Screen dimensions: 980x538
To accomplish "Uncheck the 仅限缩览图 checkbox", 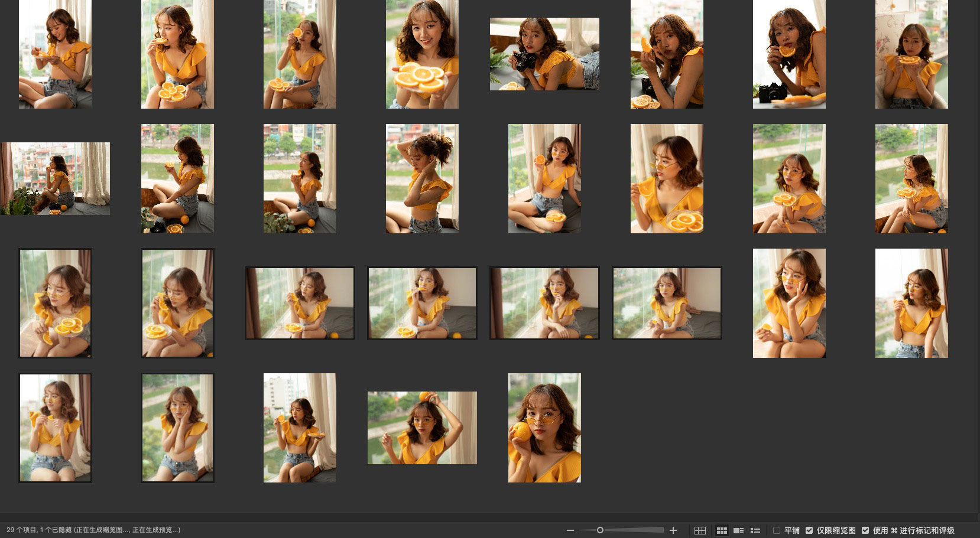I will click(x=809, y=530).
